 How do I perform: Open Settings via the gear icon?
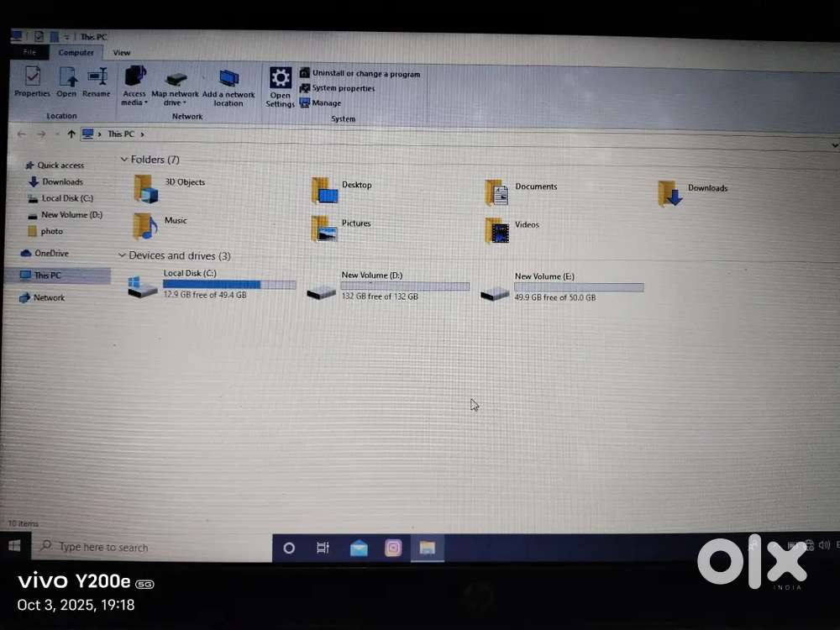click(281, 79)
